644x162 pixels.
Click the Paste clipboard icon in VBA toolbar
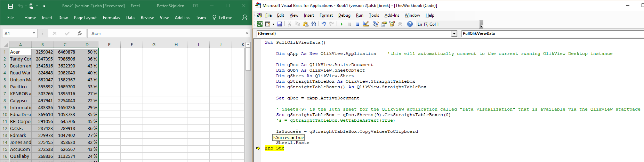pyautogui.click(x=305, y=24)
